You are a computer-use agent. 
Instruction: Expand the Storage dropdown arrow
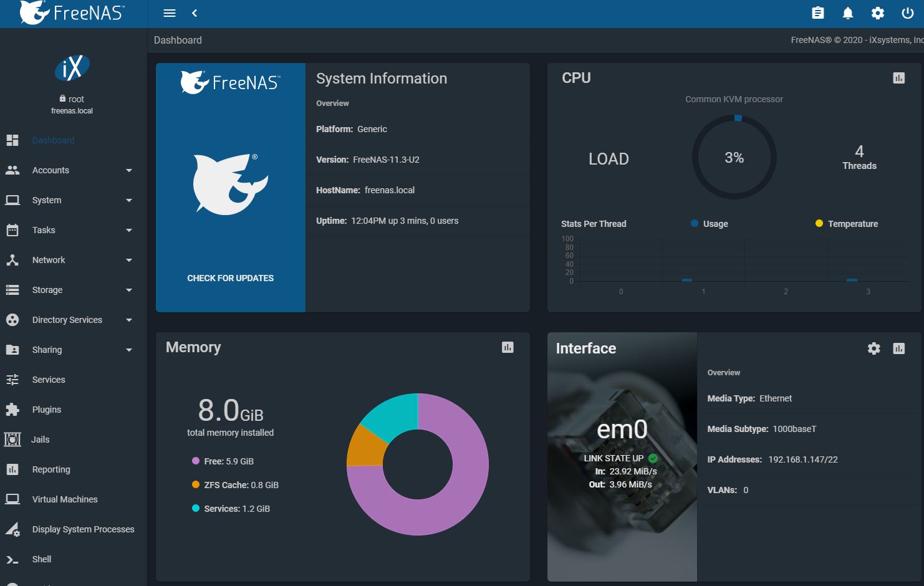129,290
